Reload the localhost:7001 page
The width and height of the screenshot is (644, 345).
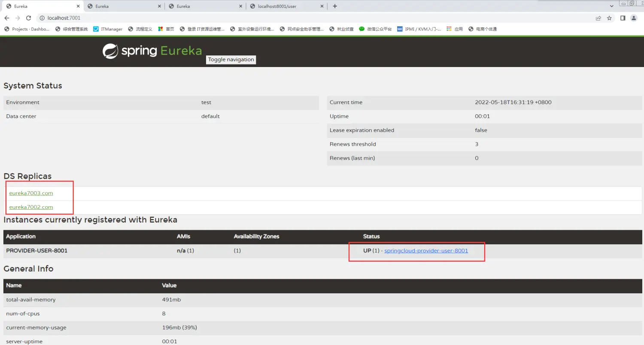29,18
